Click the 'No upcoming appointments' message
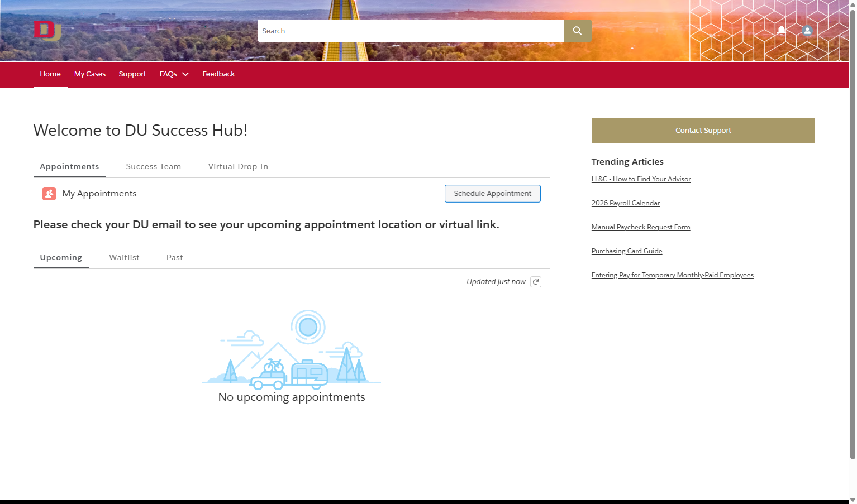 [292, 397]
